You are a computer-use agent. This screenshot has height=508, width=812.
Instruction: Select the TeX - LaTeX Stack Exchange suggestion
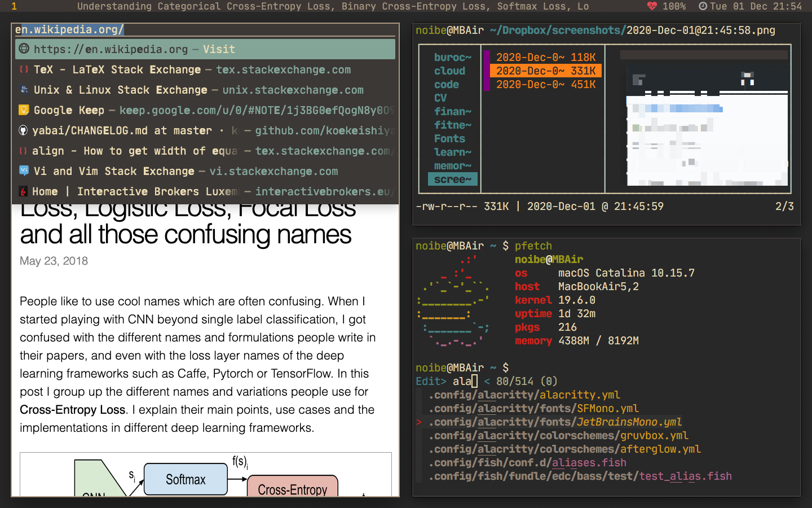[205, 69]
